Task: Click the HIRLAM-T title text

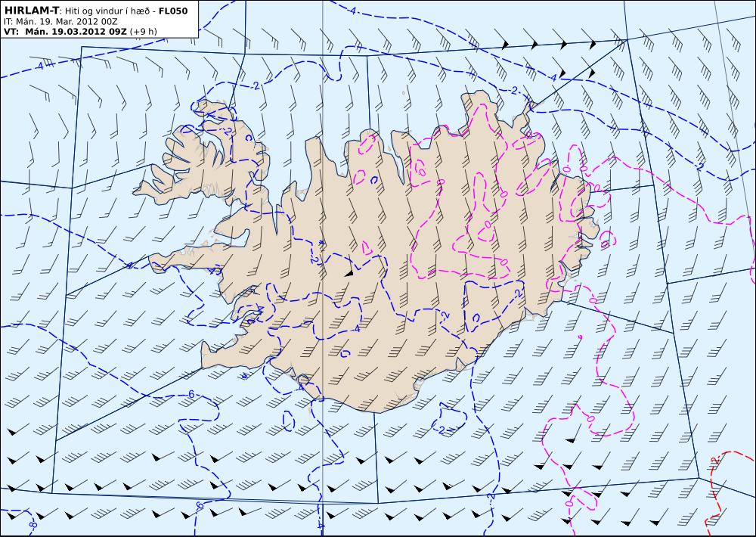Action: pyautogui.click(x=32, y=10)
